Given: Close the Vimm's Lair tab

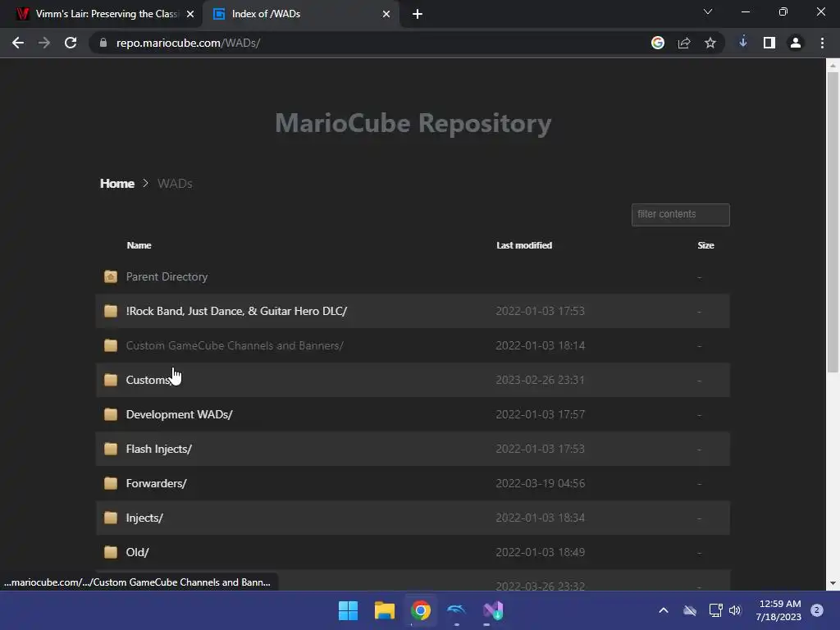Looking at the screenshot, I should coord(190,14).
